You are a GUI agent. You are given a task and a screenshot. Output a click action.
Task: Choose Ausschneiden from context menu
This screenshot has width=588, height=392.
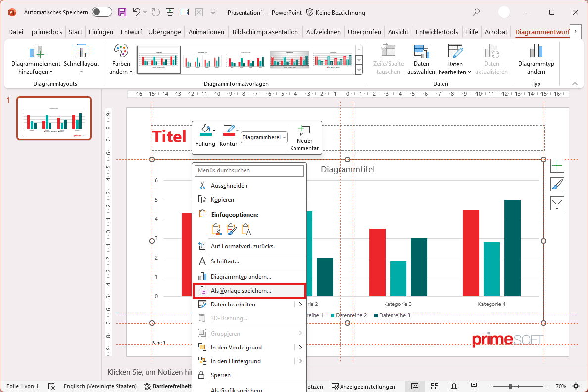249,186
